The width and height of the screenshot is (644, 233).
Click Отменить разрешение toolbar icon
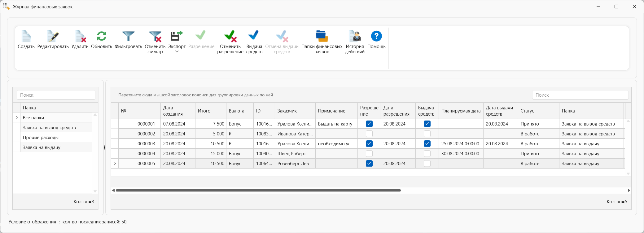[x=230, y=36]
